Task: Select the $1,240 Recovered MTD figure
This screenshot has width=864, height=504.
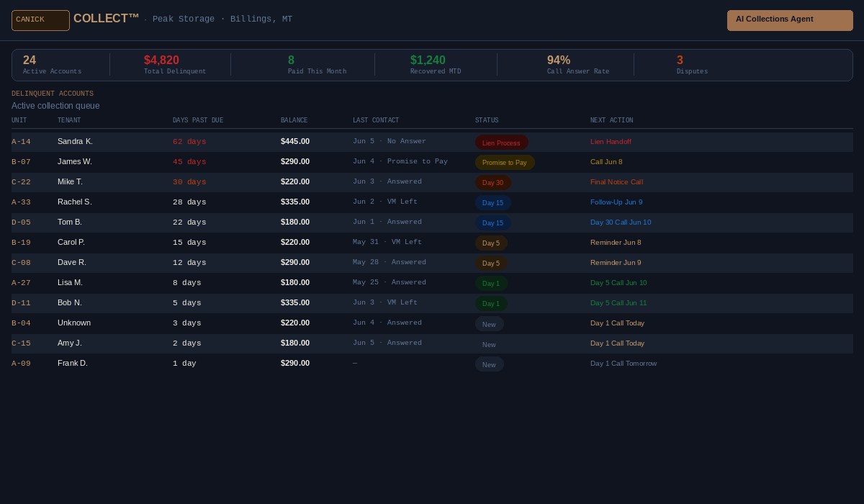Action: click(436, 65)
